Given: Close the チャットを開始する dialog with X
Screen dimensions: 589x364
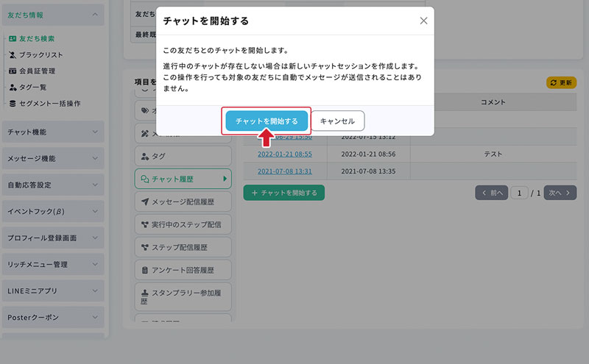Looking at the screenshot, I should point(423,21).
